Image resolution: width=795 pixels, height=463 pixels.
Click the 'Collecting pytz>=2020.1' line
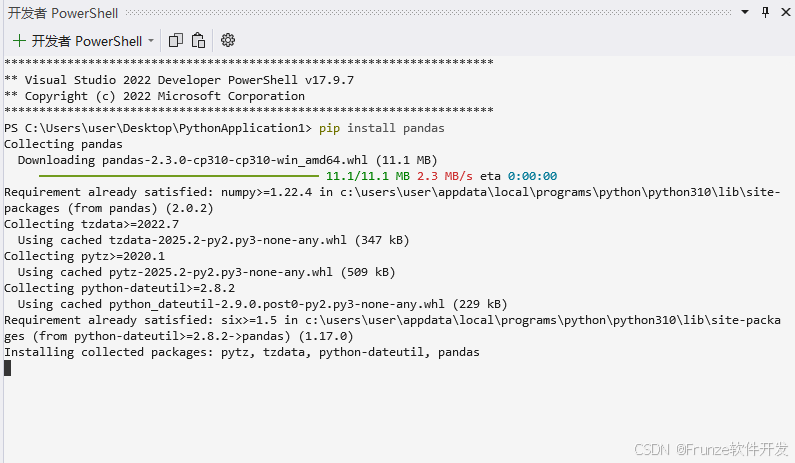point(84,256)
